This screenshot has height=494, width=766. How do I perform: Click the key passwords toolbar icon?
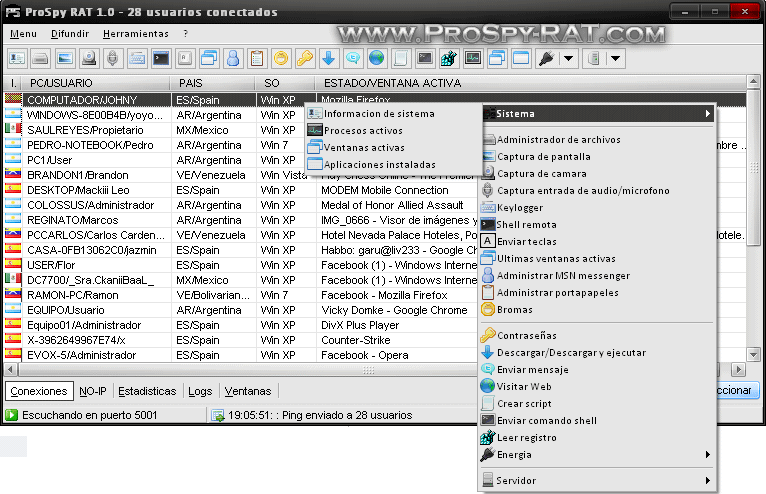305,59
